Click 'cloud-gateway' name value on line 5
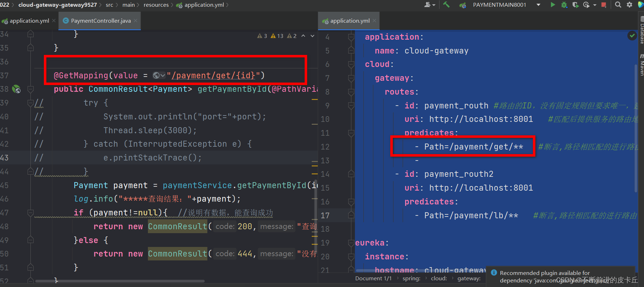The image size is (644, 287). click(x=436, y=51)
